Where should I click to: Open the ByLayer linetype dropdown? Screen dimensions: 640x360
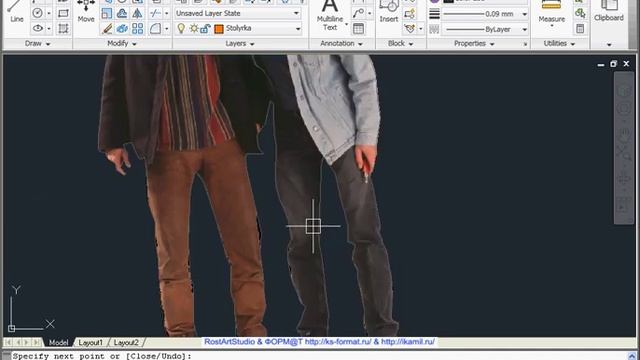524,29
